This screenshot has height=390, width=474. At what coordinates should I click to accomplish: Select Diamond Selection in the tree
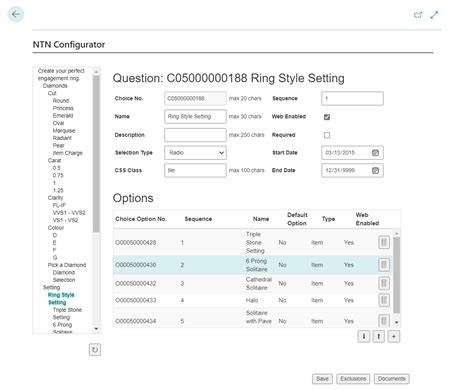point(64,276)
